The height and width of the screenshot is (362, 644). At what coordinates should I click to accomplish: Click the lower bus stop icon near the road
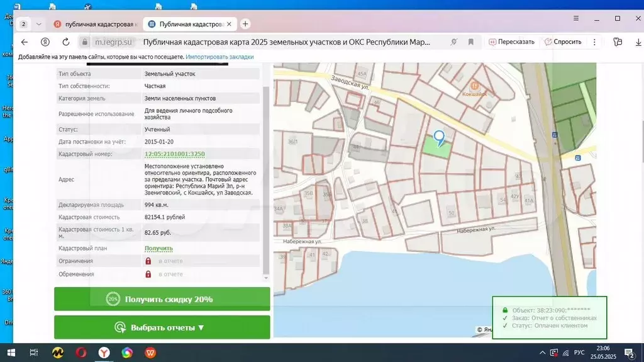coord(577,158)
